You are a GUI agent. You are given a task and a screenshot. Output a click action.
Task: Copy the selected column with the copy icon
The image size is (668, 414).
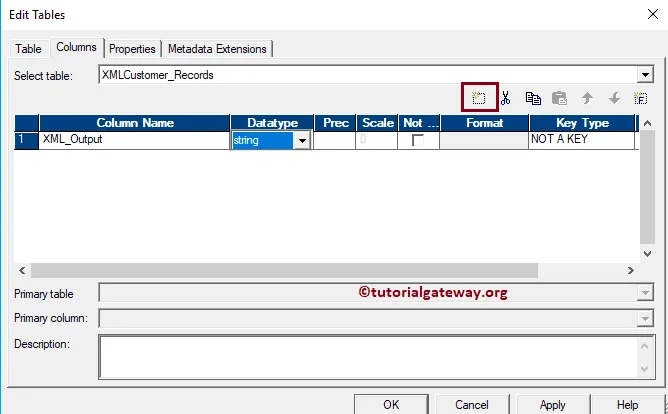tap(533, 98)
